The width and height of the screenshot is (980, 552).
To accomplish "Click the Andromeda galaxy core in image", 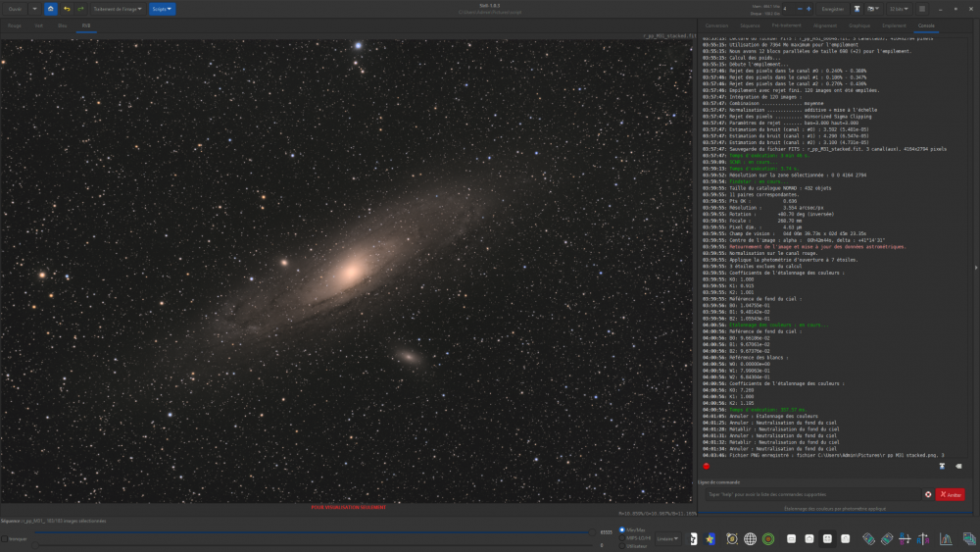I will (351, 272).
